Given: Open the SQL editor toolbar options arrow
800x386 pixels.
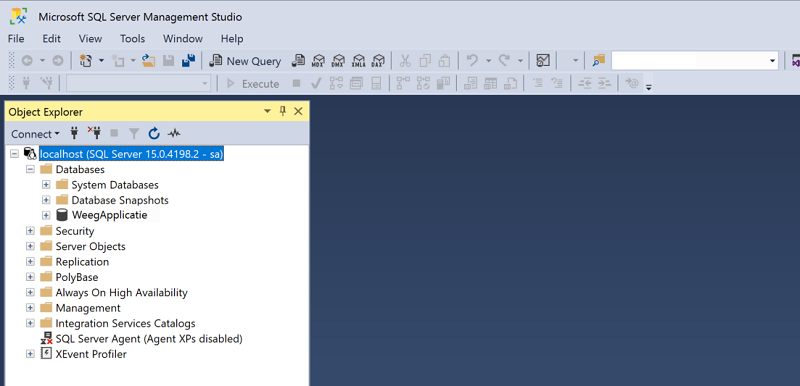Looking at the screenshot, I should [649, 87].
